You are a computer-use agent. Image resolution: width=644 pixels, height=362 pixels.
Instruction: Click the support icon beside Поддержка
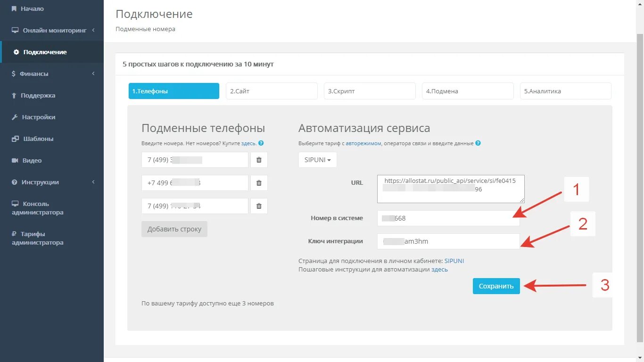[14, 95]
